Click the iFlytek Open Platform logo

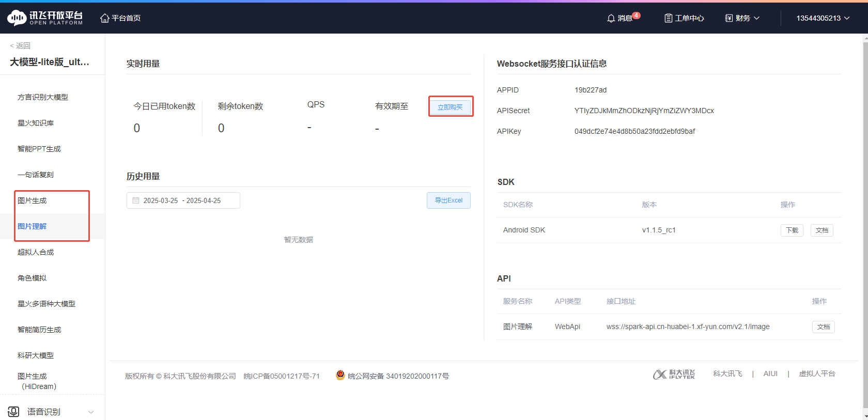click(45, 18)
